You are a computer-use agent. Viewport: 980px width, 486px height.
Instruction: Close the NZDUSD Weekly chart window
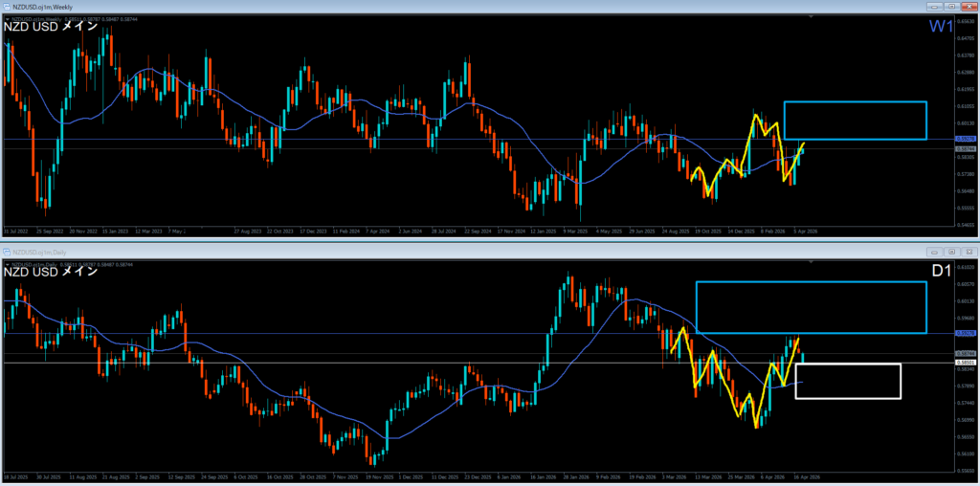[969, 7]
